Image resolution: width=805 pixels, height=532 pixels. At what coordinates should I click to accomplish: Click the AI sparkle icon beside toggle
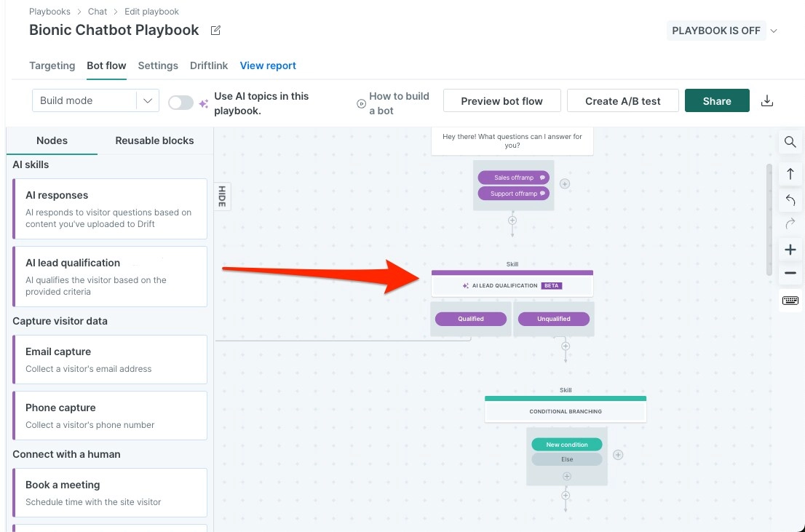(203, 103)
